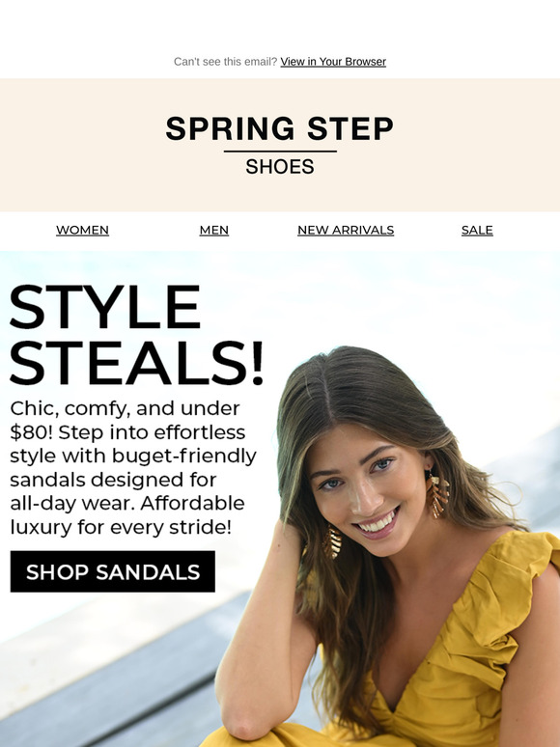Go to the WOMEN category

tap(82, 230)
